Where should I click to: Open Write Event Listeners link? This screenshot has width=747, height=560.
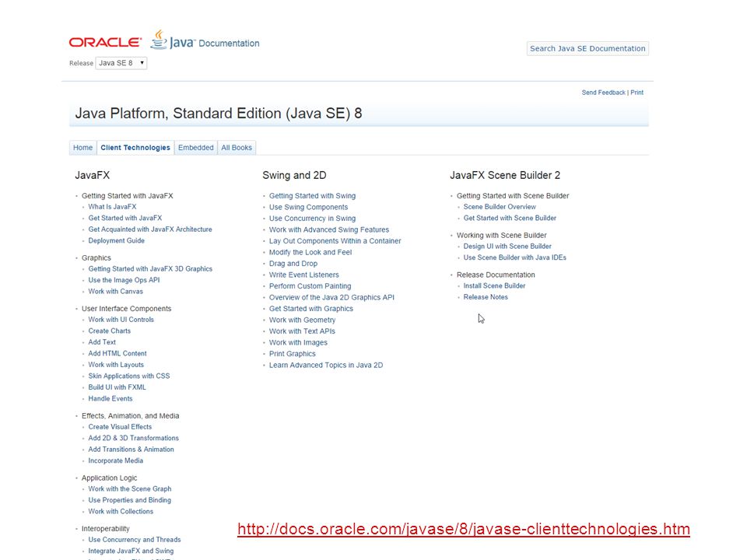[x=304, y=275]
